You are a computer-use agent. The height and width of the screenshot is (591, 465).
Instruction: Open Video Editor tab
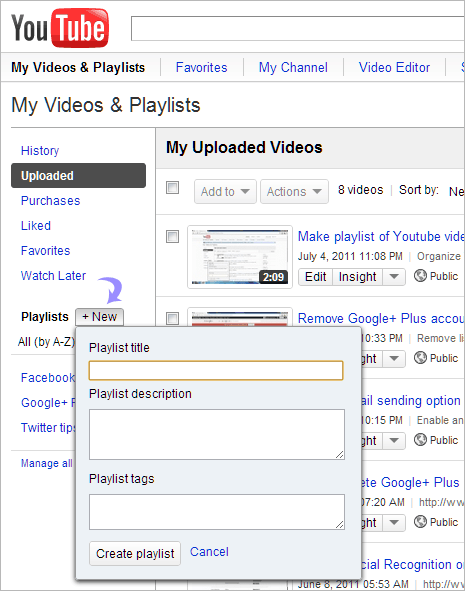(394, 67)
